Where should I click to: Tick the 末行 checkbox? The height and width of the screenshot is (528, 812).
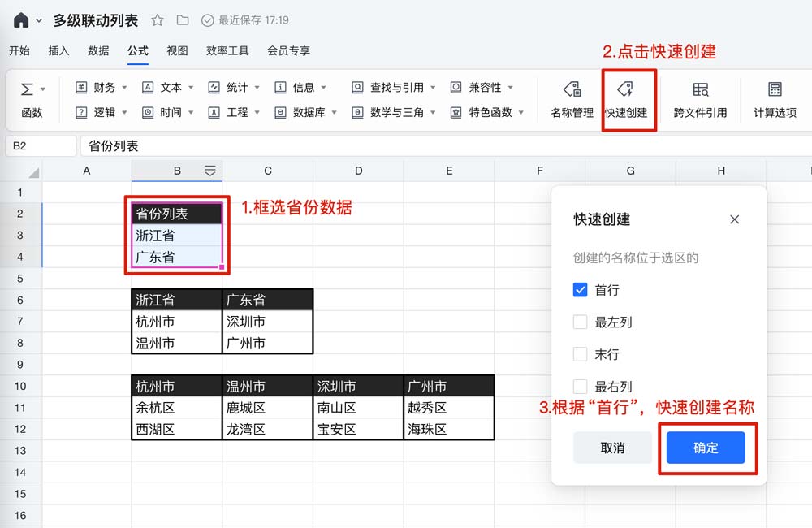coord(580,355)
